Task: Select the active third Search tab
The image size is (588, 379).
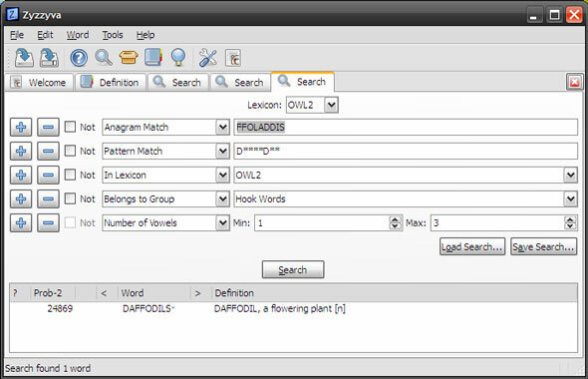Action: point(303,82)
